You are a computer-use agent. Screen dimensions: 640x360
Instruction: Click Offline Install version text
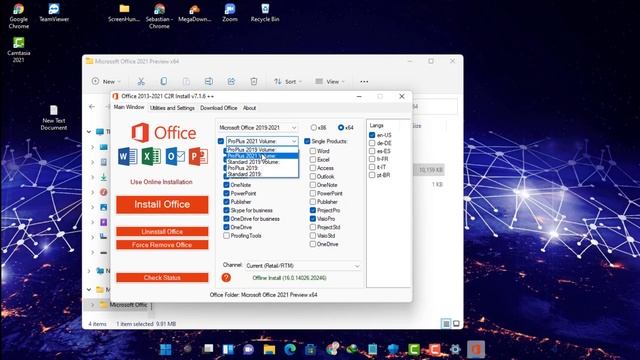(289, 278)
